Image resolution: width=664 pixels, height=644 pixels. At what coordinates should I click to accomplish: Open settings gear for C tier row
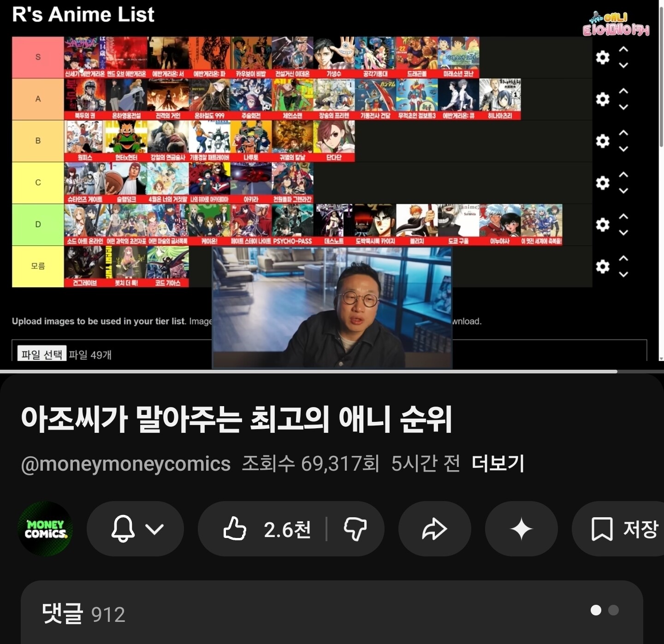603,183
